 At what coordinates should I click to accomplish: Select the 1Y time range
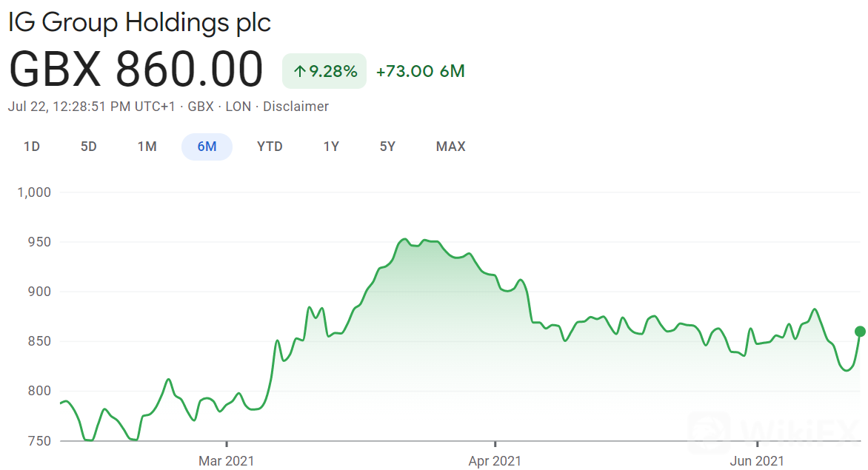click(331, 147)
